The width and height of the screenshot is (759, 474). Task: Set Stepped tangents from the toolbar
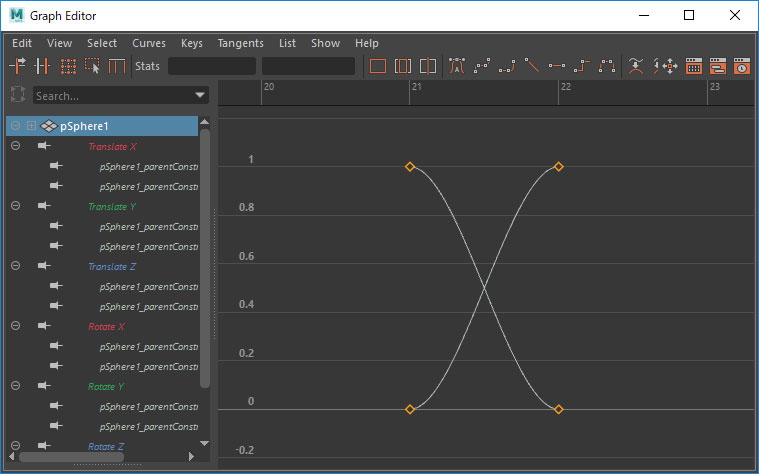pyautogui.click(x=582, y=65)
